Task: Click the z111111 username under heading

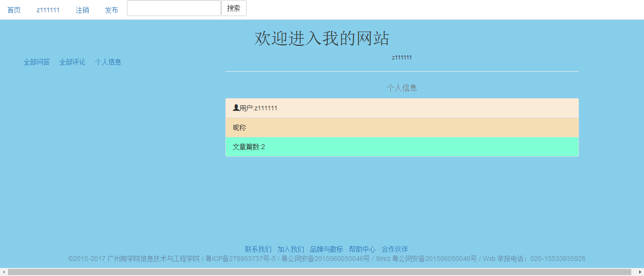Action: [x=402, y=58]
